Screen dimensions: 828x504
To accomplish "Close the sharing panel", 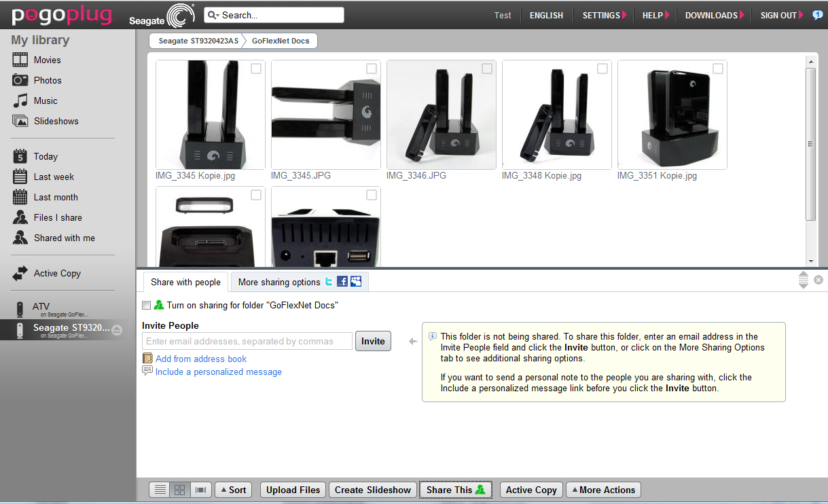I will tap(818, 280).
